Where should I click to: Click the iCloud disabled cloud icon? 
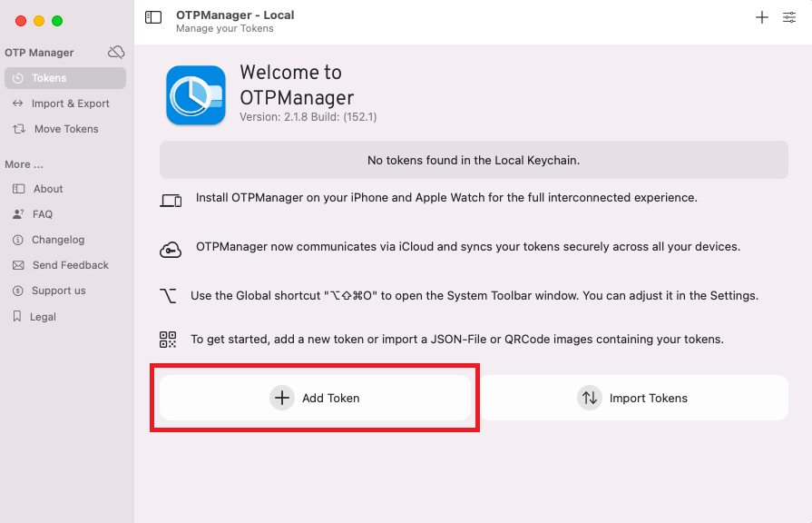coord(116,53)
